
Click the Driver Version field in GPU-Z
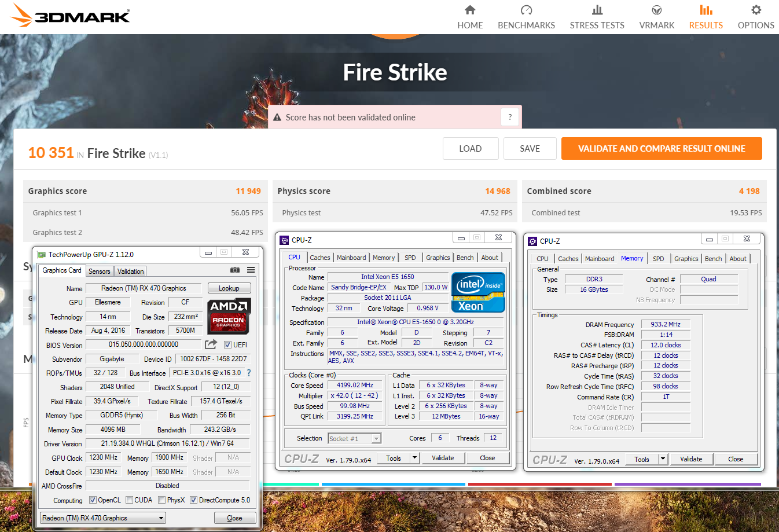[x=168, y=443]
